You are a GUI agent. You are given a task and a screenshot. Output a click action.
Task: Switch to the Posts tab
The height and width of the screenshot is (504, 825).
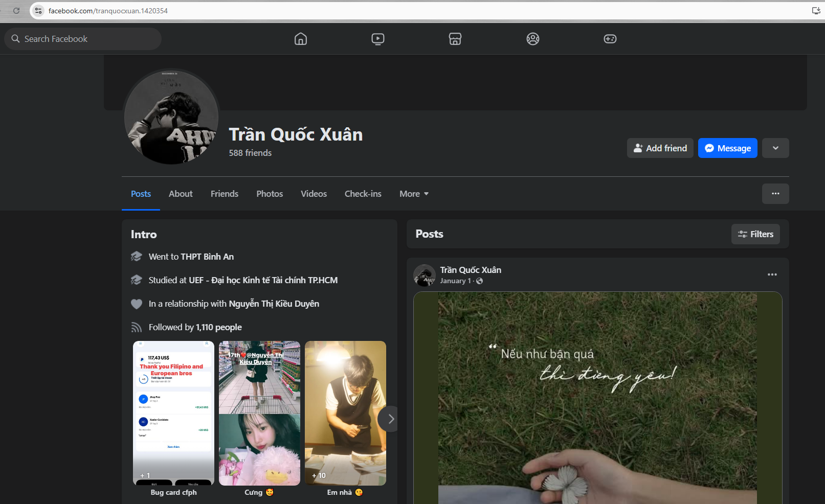click(141, 194)
